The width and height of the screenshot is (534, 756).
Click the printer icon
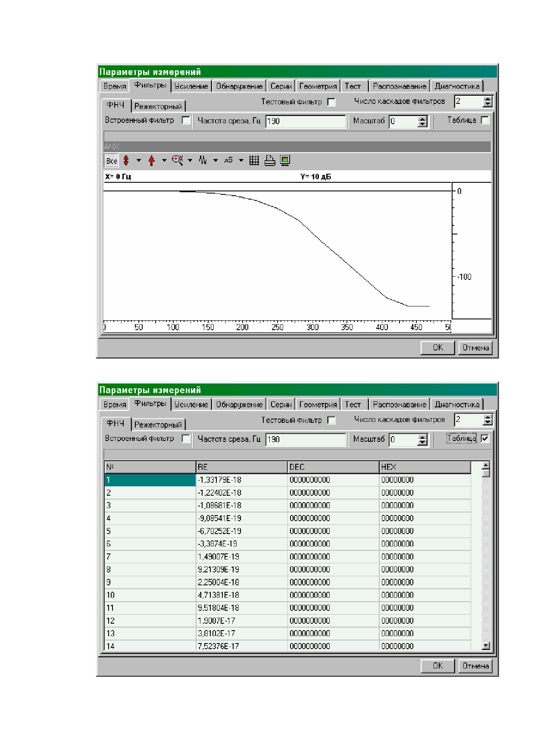[270, 160]
